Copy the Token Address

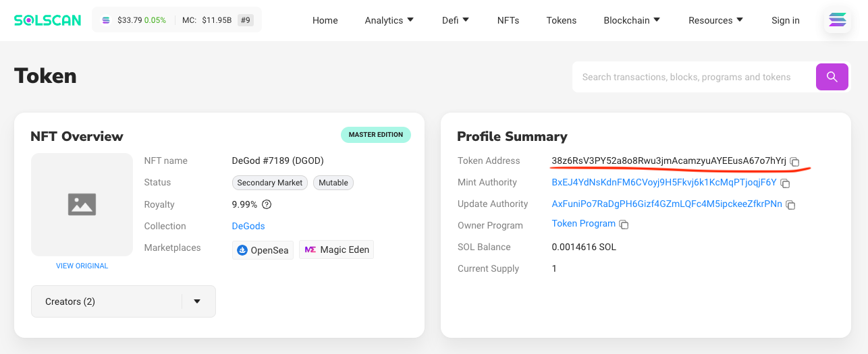[x=794, y=162]
